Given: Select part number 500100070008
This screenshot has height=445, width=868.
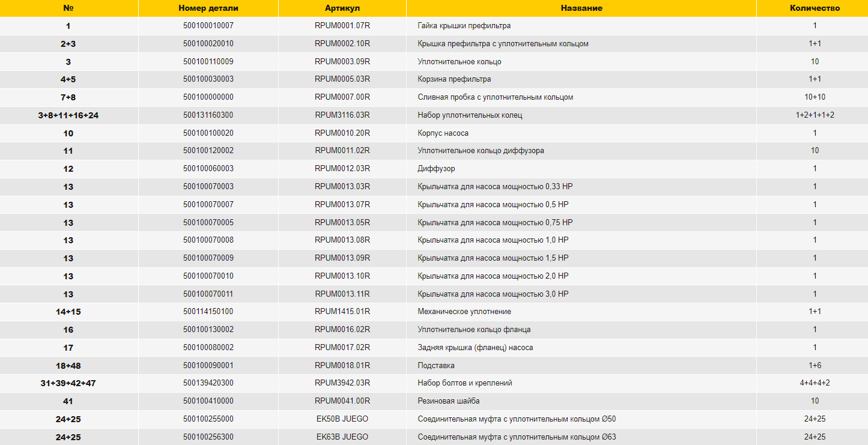Looking at the screenshot, I should 208,240.
